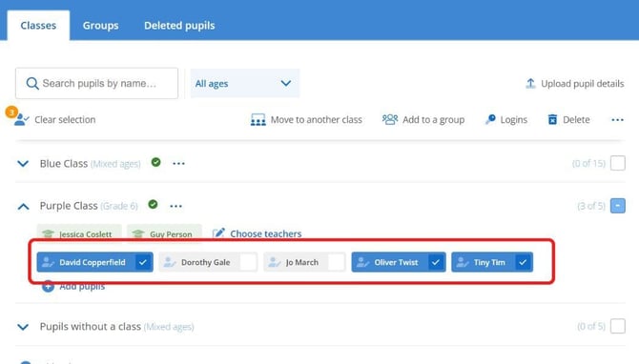Viewport: 639px width, 364px height.
Task: Click the Purple Class name
Action: pyautogui.click(x=69, y=206)
